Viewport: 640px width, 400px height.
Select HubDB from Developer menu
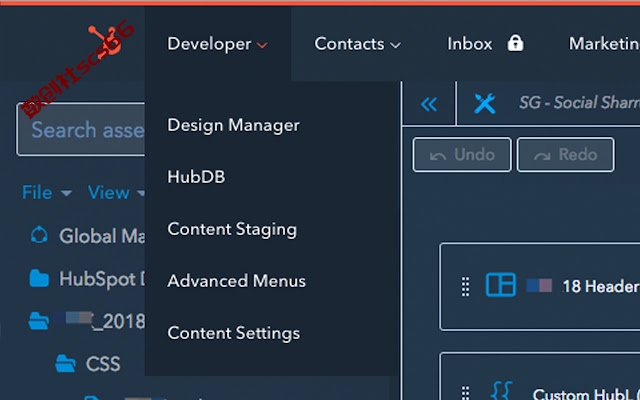[x=196, y=177]
